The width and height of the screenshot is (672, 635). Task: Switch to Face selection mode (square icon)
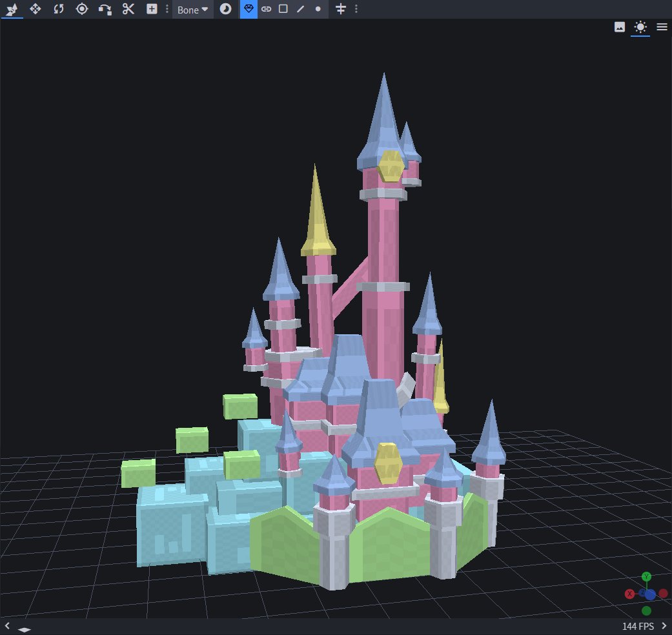tap(283, 9)
